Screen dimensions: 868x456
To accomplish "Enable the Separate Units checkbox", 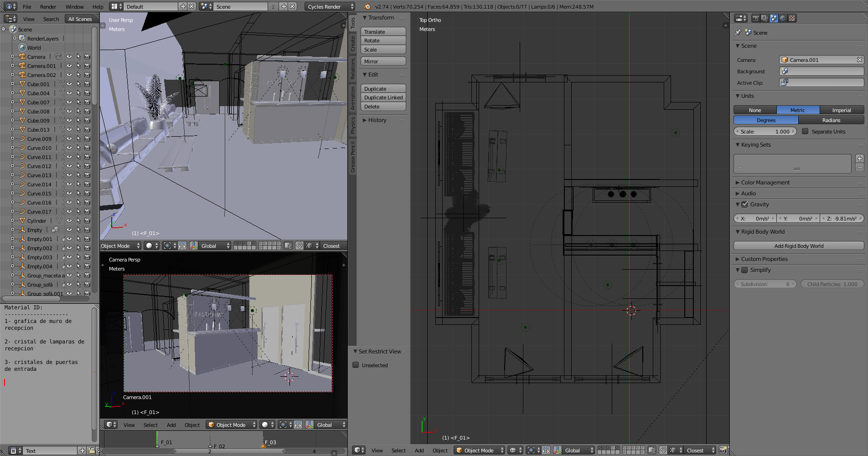I will pos(805,132).
